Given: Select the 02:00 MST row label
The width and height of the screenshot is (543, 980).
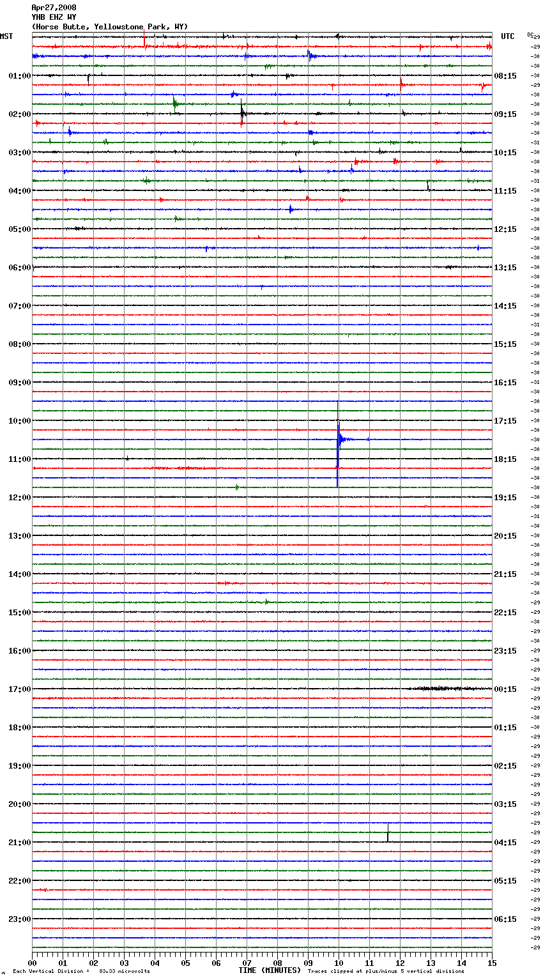Looking at the screenshot, I should click(x=20, y=114).
